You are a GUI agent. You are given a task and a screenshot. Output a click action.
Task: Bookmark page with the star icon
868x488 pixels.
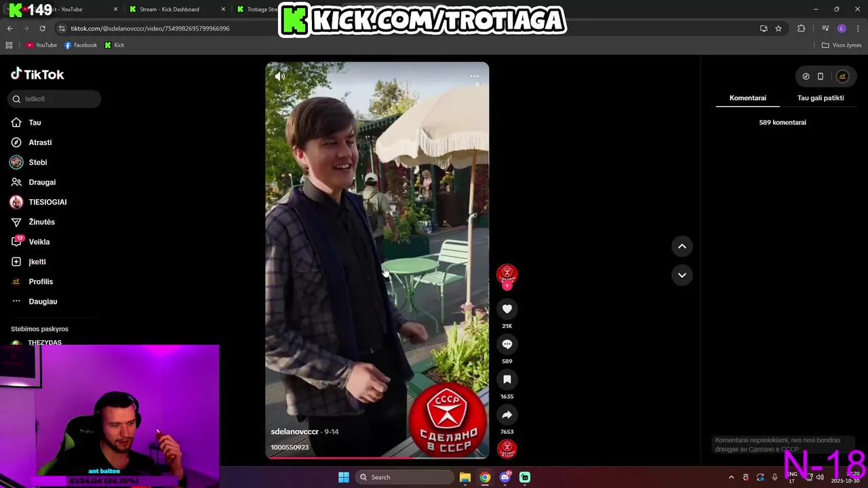click(778, 28)
